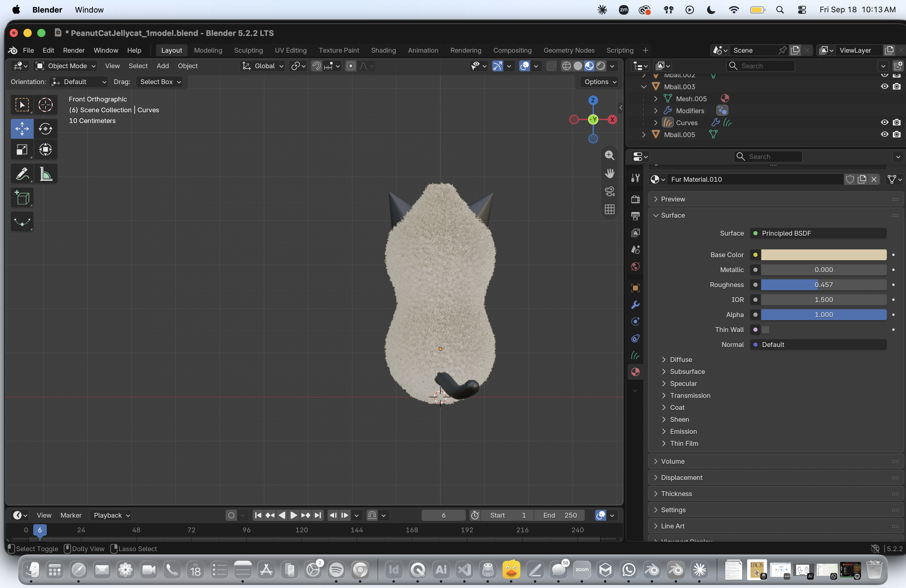Disable Mball.003 in renders camera icon
The width and height of the screenshot is (906, 588).
pos(897,87)
